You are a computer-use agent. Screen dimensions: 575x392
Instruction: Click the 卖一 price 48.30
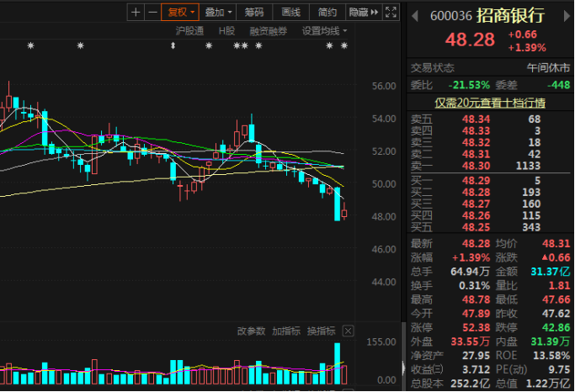pos(476,166)
